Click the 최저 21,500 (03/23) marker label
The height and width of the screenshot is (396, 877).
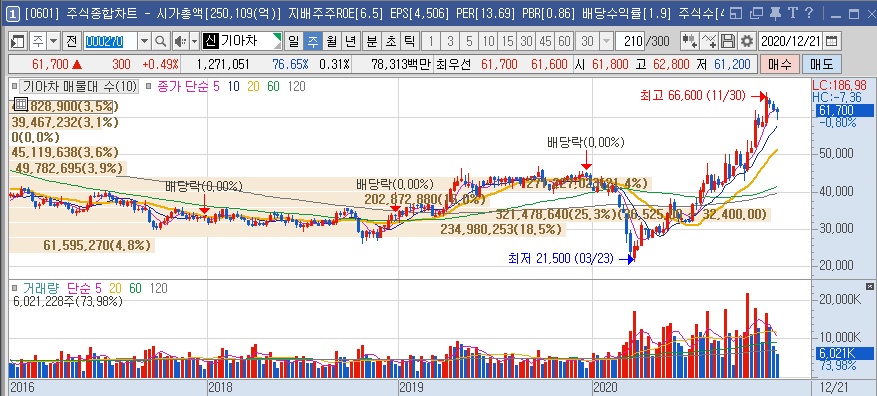561,258
